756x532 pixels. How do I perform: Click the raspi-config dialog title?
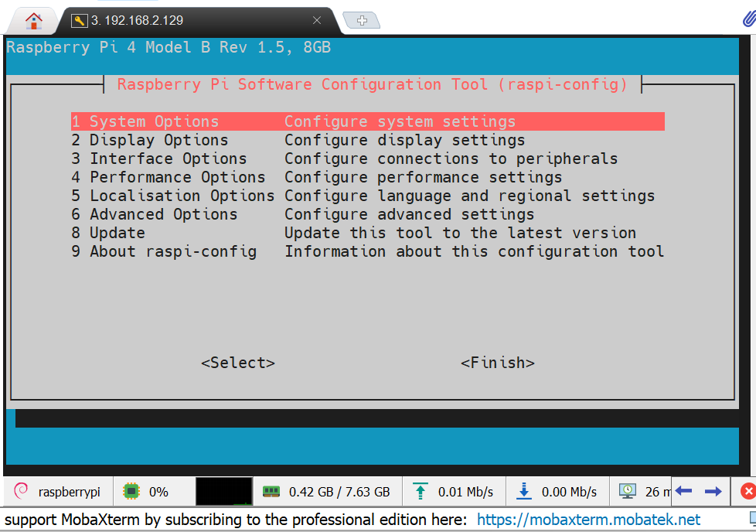[x=373, y=84]
